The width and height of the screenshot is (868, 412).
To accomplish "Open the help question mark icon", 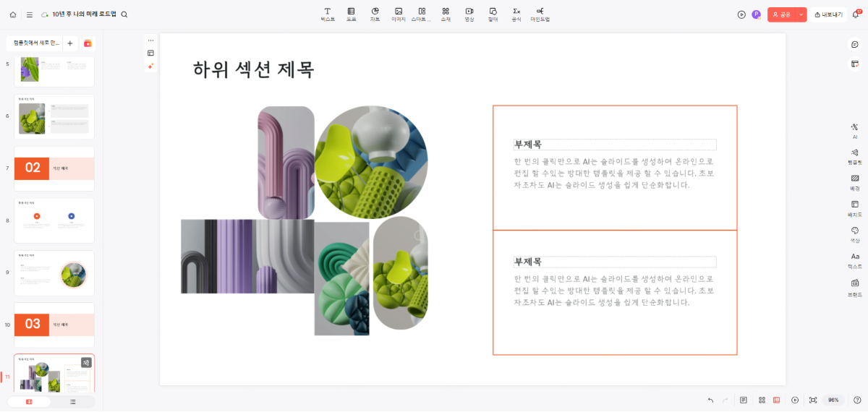I will 857,400.
